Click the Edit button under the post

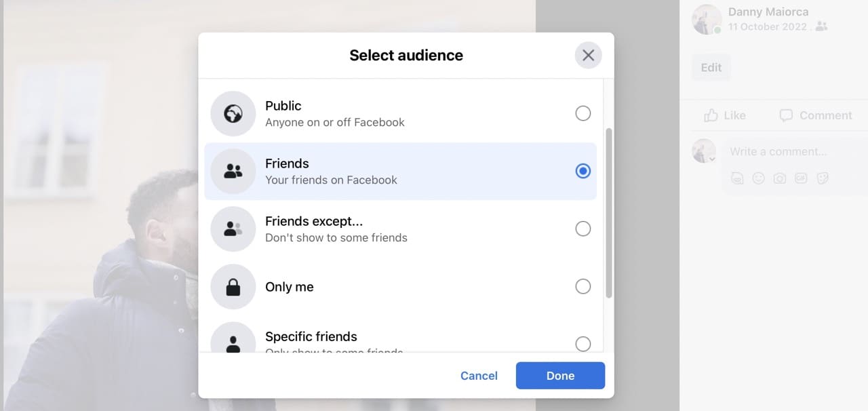[x=711, y=67]
